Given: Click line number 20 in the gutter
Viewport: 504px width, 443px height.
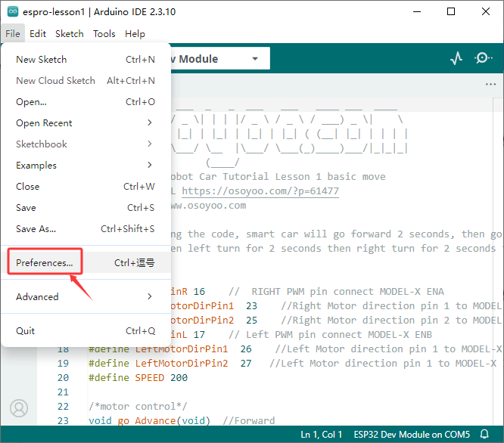Looking at the screenshot, I should click(63, 378).
